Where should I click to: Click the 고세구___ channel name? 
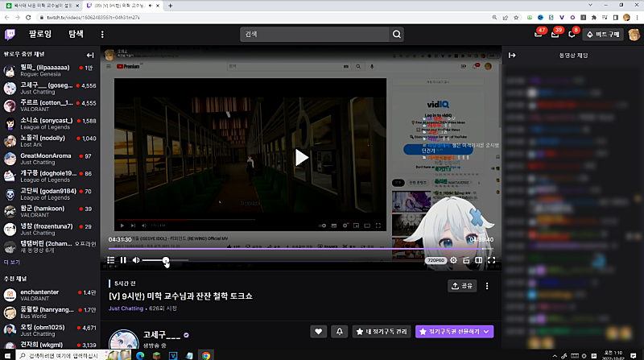click(x=162, y=335)
